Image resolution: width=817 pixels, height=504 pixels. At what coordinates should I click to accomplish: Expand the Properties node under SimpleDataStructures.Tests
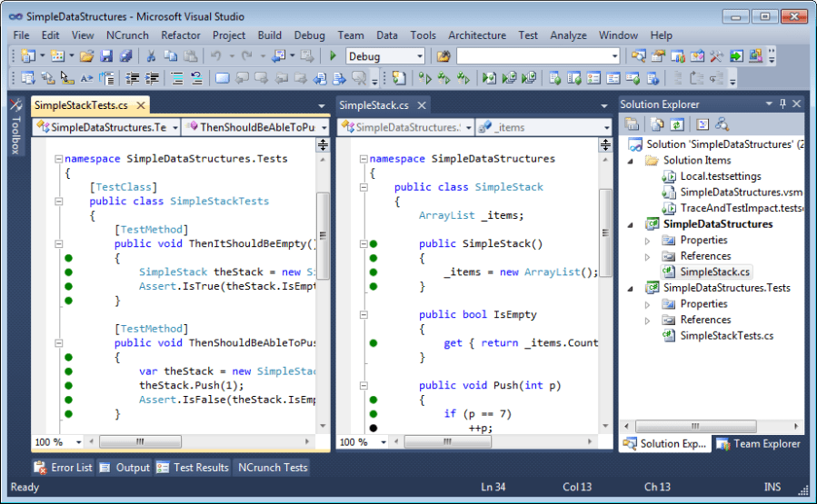click(648, 304)
